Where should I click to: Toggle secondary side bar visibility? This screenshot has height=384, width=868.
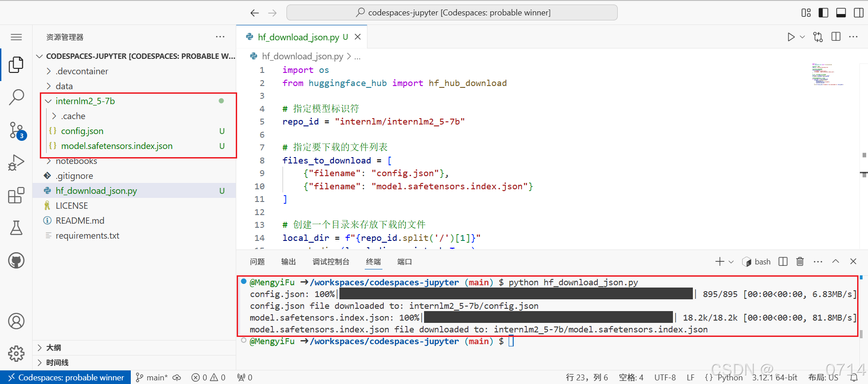point(858,13)
